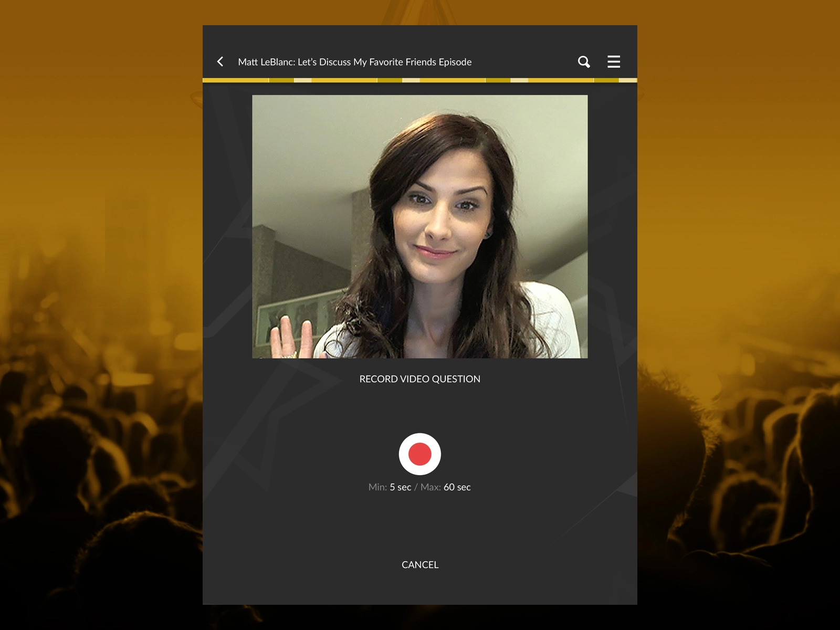840x630 pixels.
Task: Start recording with the red record button
Action: point(419,454)
